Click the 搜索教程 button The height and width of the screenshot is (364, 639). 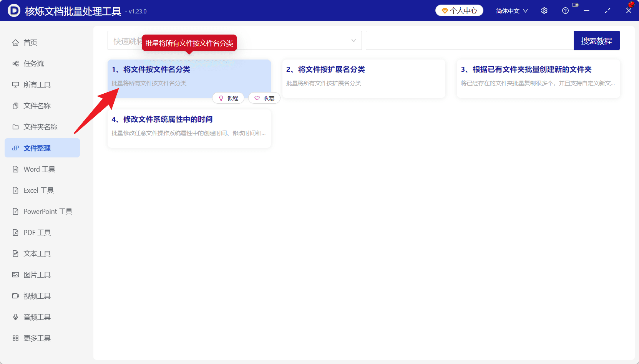point(596,41)
